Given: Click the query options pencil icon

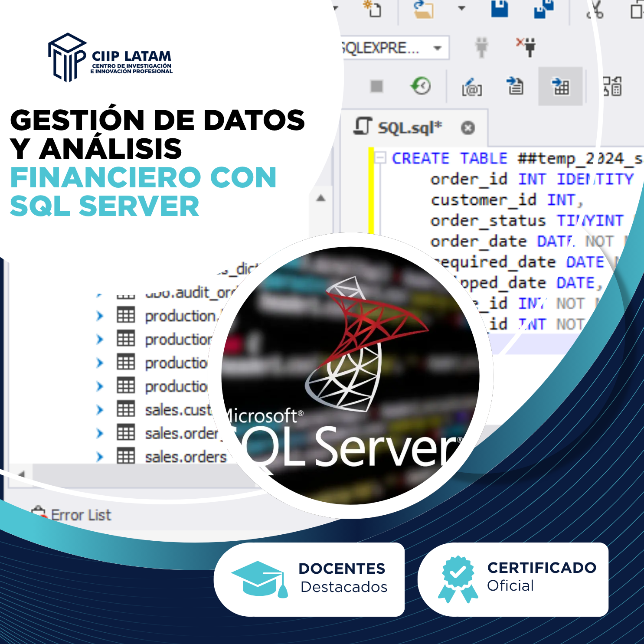Looking at the screenshot, I should click(x=472, y=87).
